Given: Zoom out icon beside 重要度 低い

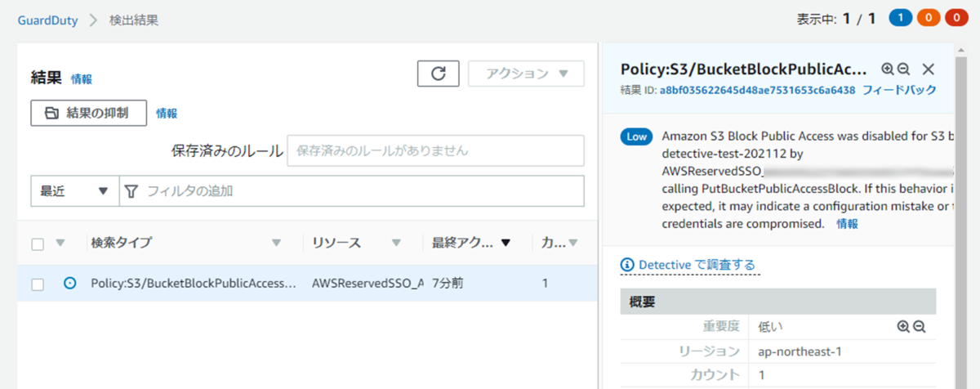Looking at the screenshot, I should pyautogui.click(x=919, y=326).
